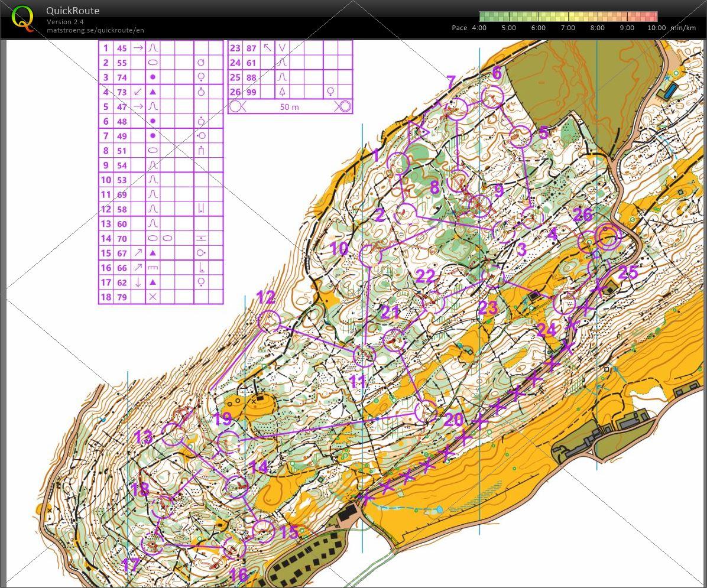The width and height of the screenshot is (707, 588).
Task: Click control circle 20 on the course
Action: (426, 411)
